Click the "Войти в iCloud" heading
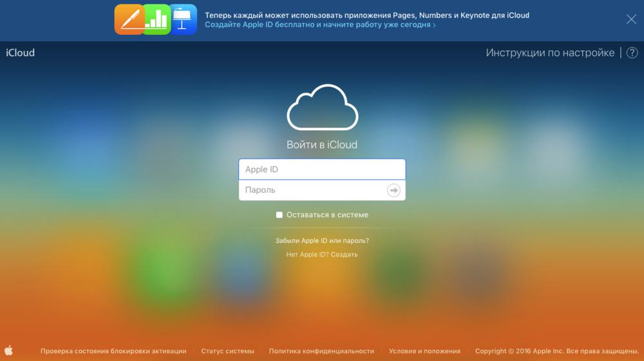This screenshot has width=644, height=361. click(322, 145)
